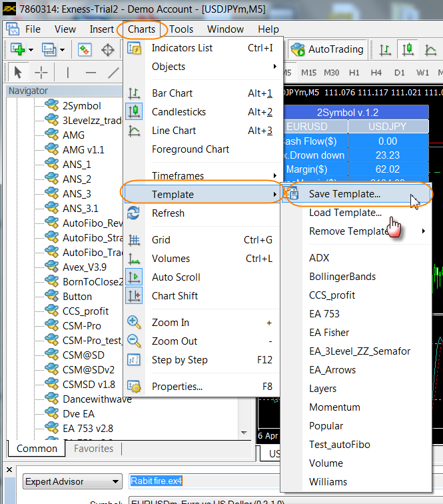
Task: Select the cursor arrow tool in toolbar
Action: coord(17,72)
